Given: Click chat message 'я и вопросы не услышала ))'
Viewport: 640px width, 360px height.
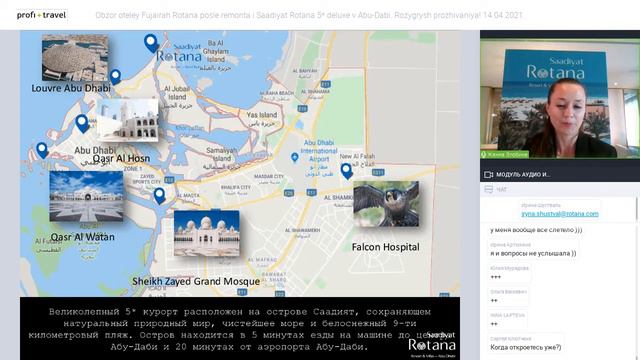Looking at the screenshot, I should coord(533,253).
